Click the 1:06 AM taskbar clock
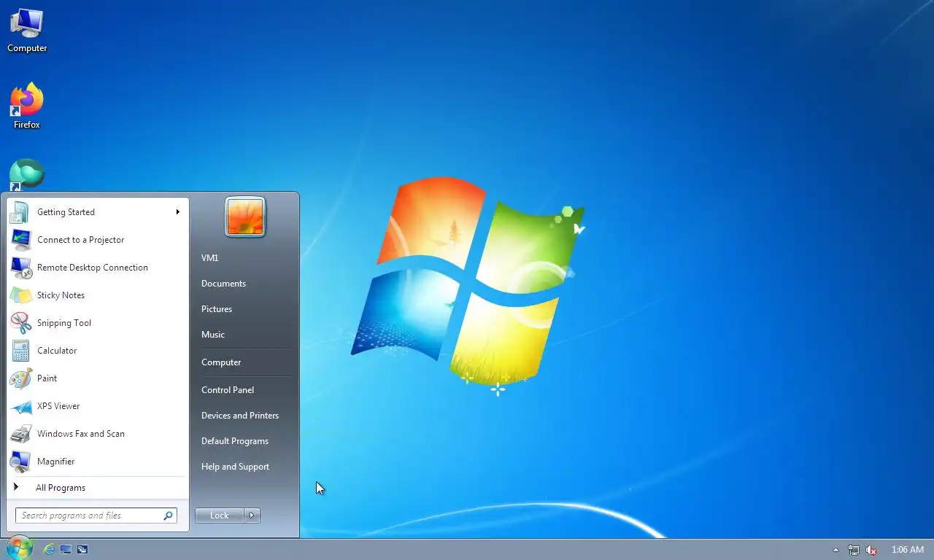Viewport: 934px width, 560px height. pyautogui.click(x=908, y=550)
